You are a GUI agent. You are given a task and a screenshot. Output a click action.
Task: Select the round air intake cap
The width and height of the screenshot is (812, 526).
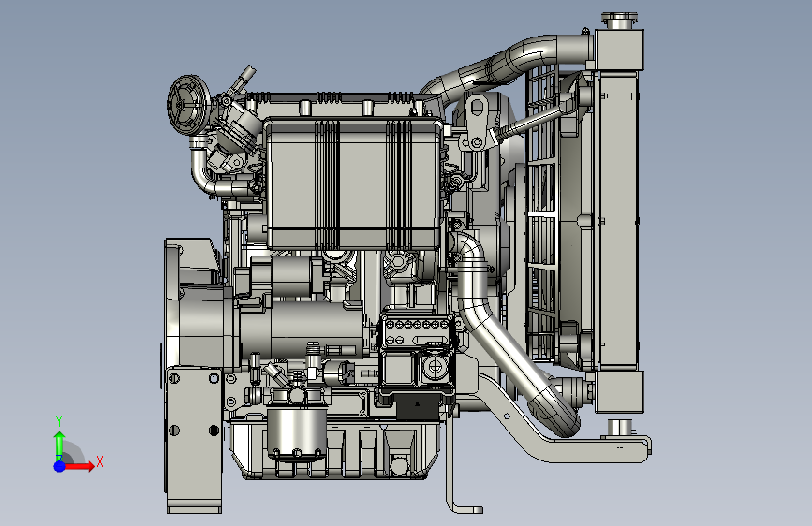(x=188, y=105)
